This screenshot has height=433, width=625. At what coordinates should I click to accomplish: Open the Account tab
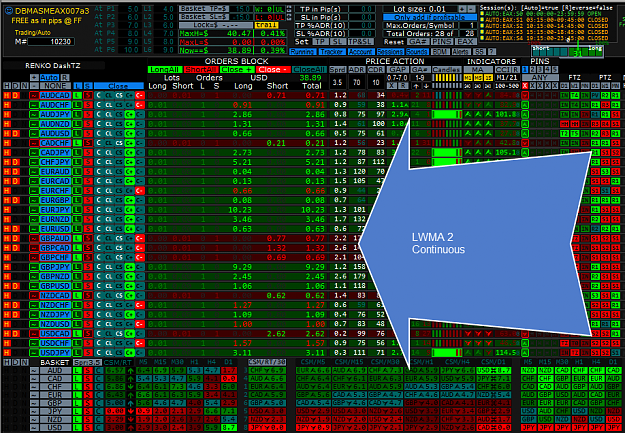[x=360, y=52]
